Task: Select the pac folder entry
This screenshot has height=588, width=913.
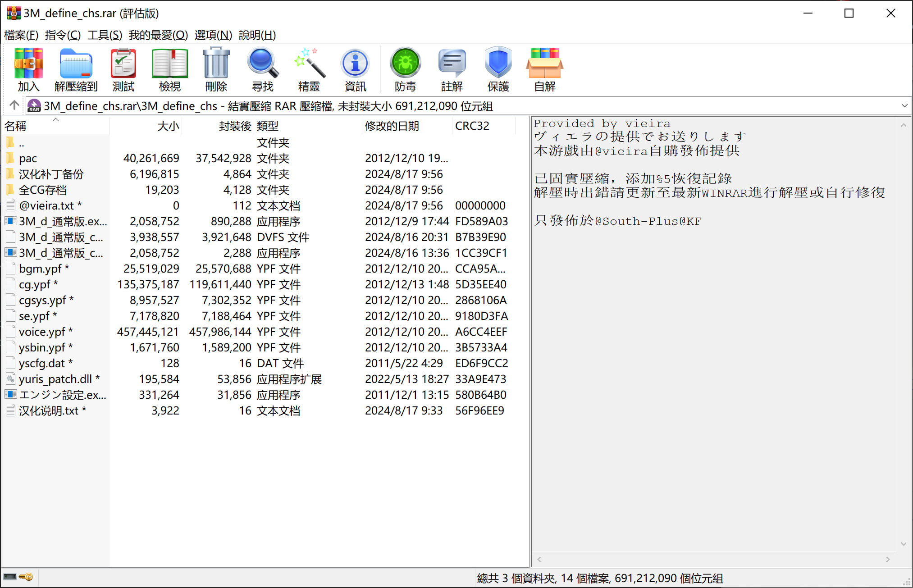Action: [28, 159]
